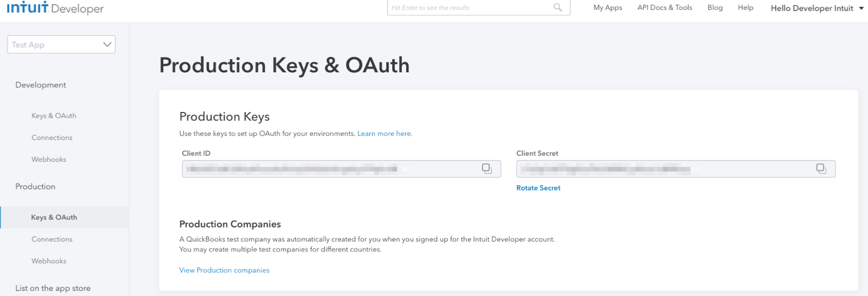Open View Production companies link
This screenshot has height=296, width=868.
(224, 270)
